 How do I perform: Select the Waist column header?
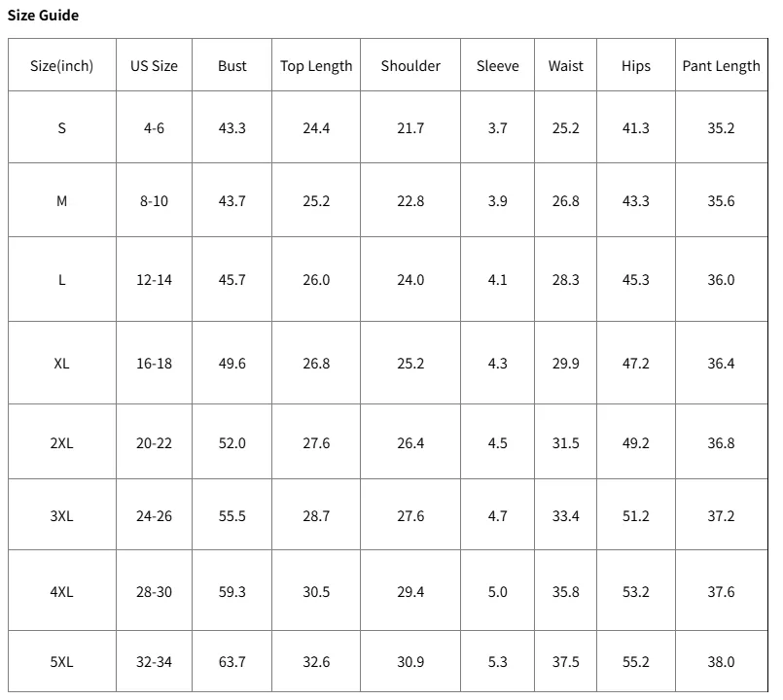(565, 66)
